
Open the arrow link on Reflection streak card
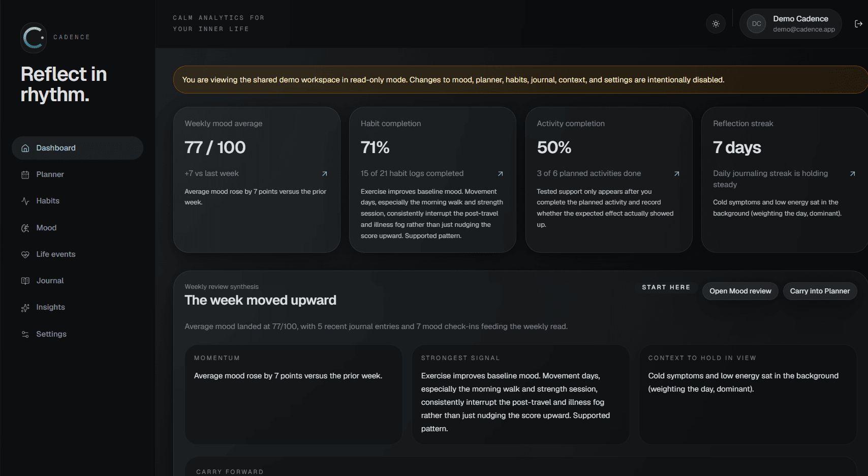click(853, 174)
